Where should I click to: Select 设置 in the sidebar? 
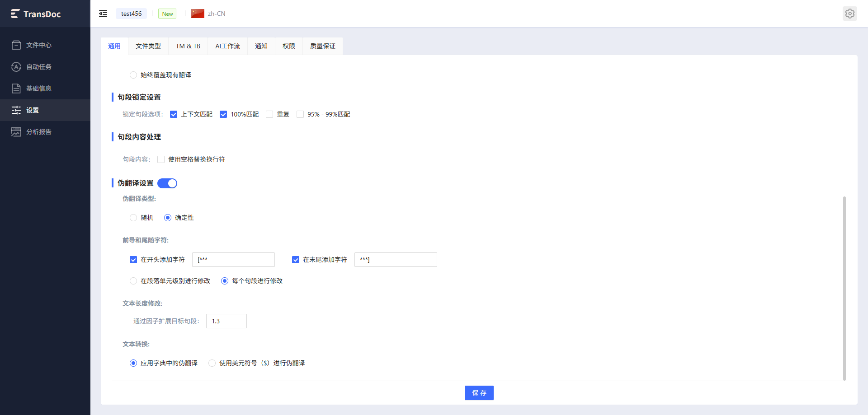click(45, 110)
